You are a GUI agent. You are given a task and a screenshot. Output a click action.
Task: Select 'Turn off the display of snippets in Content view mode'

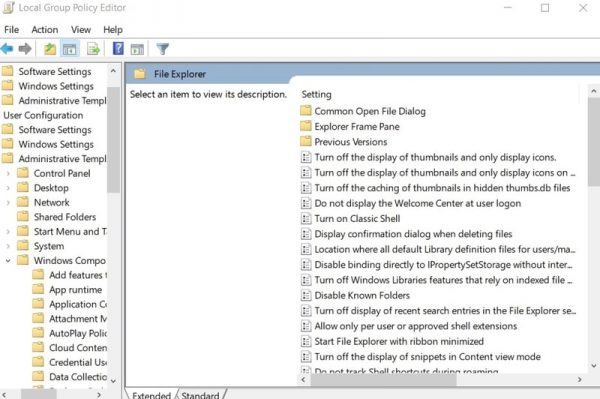point(427,357)
